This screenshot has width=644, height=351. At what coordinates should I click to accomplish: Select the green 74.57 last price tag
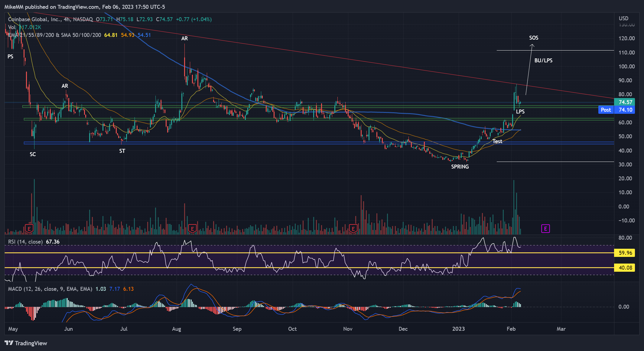(x=624, y=102)
